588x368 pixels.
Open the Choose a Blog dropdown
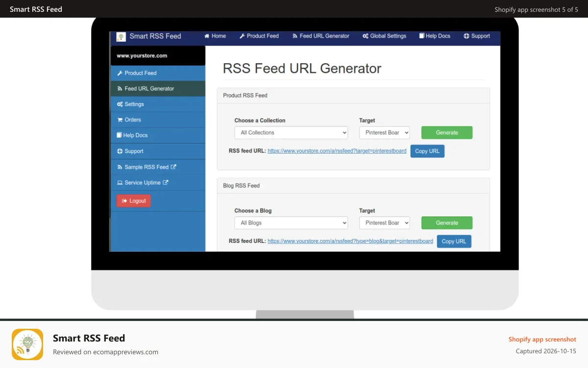291,223
